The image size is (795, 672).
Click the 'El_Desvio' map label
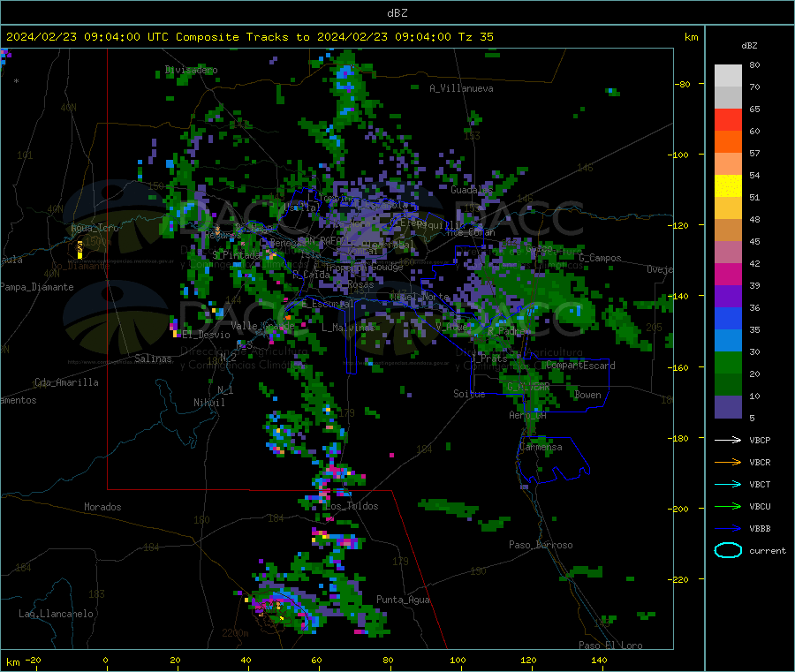(x=206, y=335)
